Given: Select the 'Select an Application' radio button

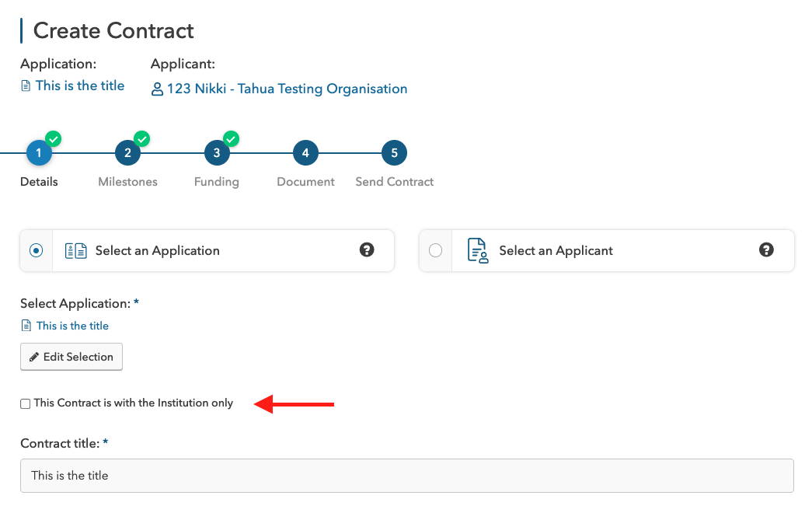Looking at the screenshot, I should pyautogui.click(x=36, y=250).
